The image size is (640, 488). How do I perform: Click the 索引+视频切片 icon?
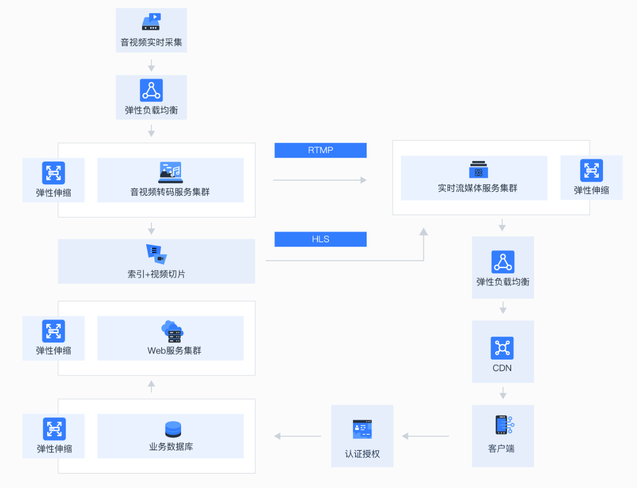[x=156, y=254]
